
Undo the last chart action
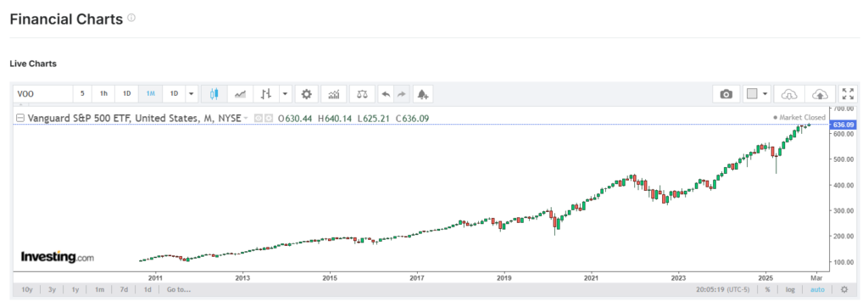pos(386,93)
